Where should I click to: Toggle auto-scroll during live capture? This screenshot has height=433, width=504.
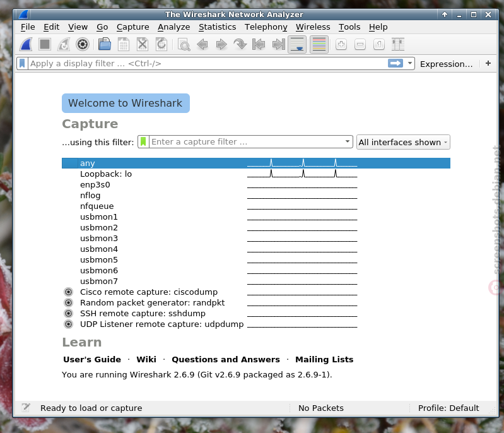[297, 44]
